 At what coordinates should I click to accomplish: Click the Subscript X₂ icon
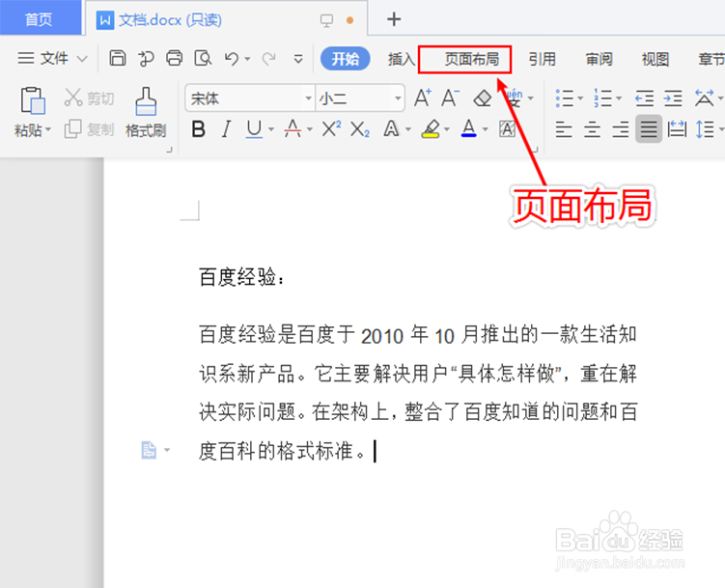pos(360,129)
